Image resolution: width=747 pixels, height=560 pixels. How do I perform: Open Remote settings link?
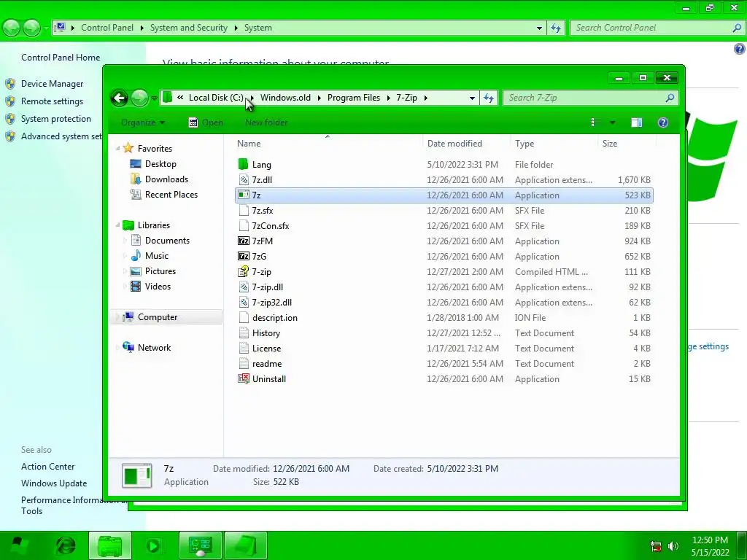click(x=52, y=101)
